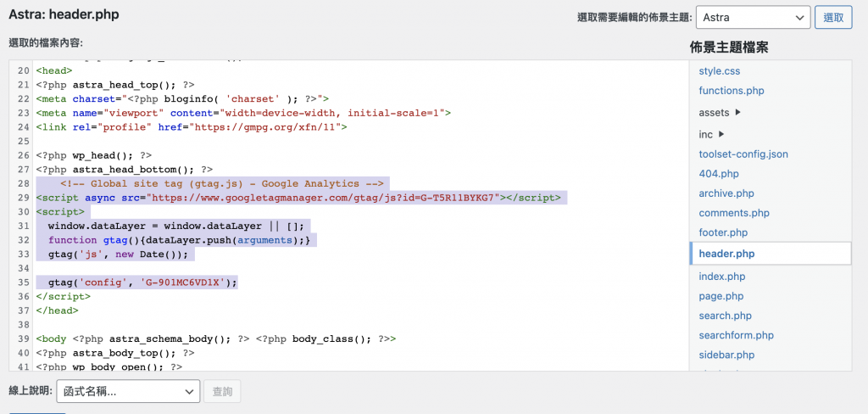Click the disabled 查詢 button
The width and height of the screenshot is (868, 414).
tap(222, 391)
